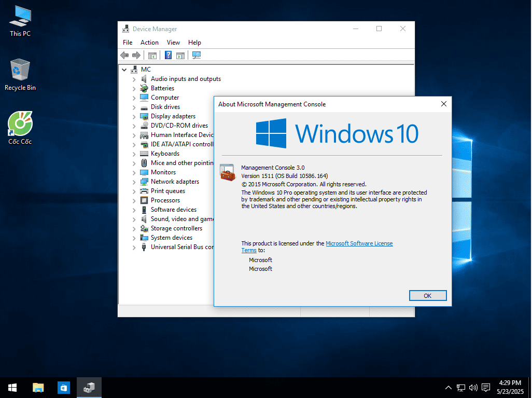Click the Mice and other pointing devices icon
The image size is (532, 398).
click(x=144, y=163)
